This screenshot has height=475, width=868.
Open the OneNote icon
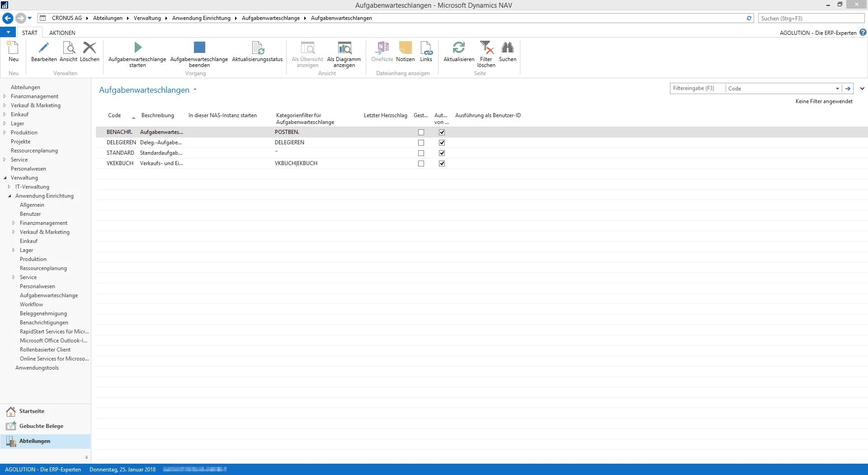pyautogui.click(x=382, y=47)
